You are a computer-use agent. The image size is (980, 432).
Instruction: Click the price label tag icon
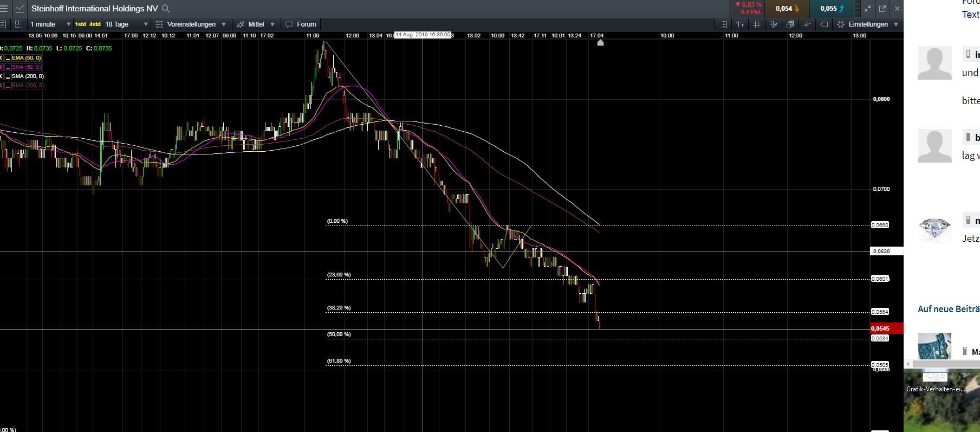(x=824, y=24)
